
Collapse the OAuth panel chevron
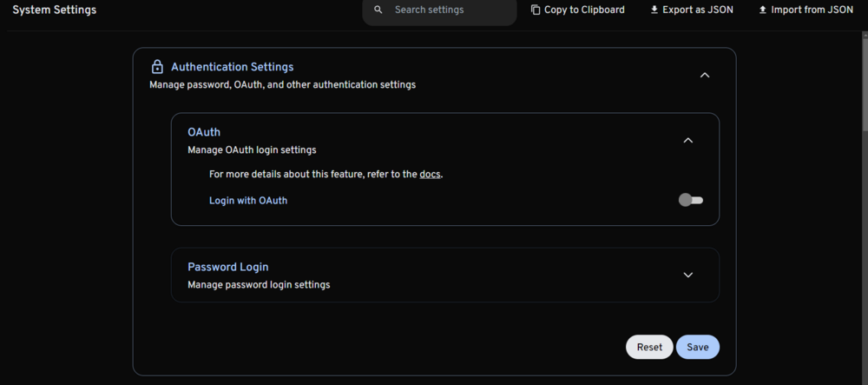click(x=688, y=141)
